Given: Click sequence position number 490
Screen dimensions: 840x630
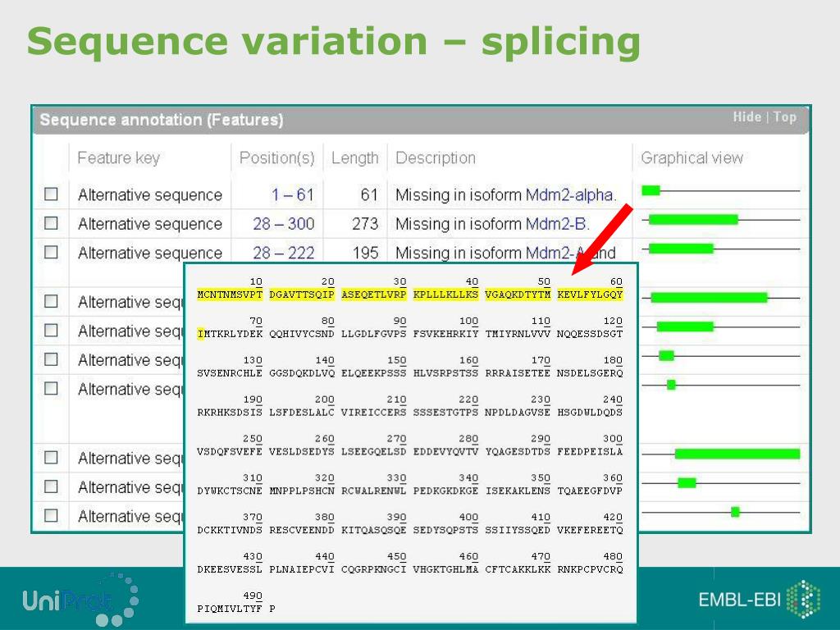Looking at the screenshot, I should click(253, 596).
